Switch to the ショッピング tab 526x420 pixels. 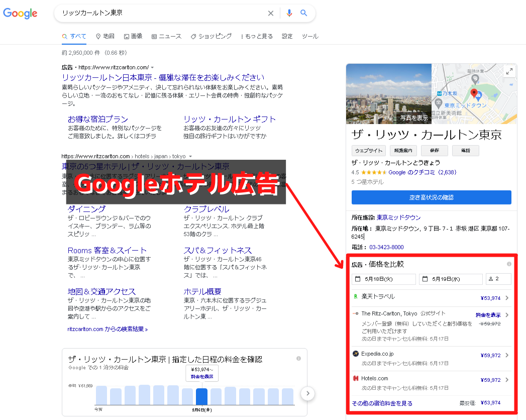(211, 36)
